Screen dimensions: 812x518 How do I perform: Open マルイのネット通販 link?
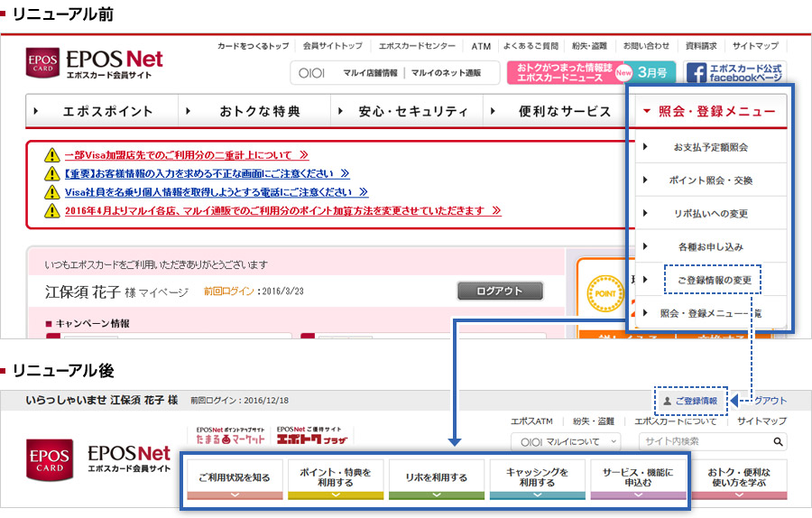point(446,73)
